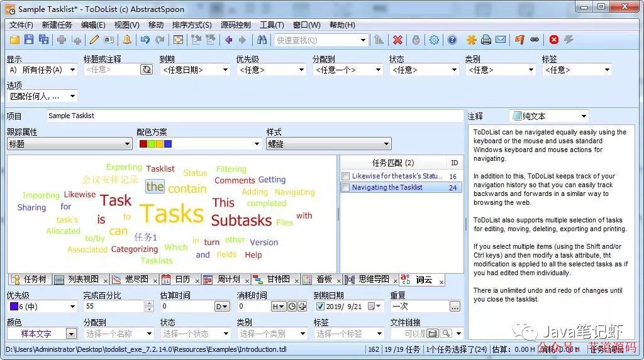Tick the checkbox for Navigating the Tasklist
This screenshot has width=644, height=360.
tap(346, 188)
